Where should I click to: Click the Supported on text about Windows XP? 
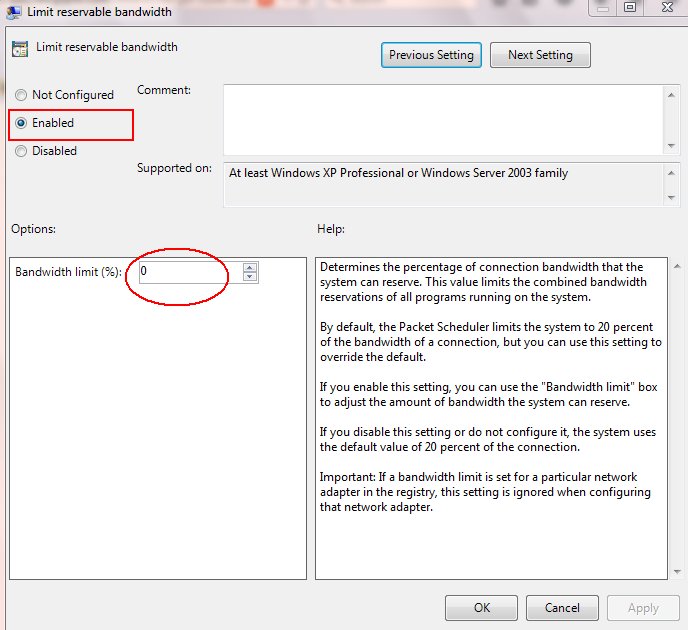(398, 173)
